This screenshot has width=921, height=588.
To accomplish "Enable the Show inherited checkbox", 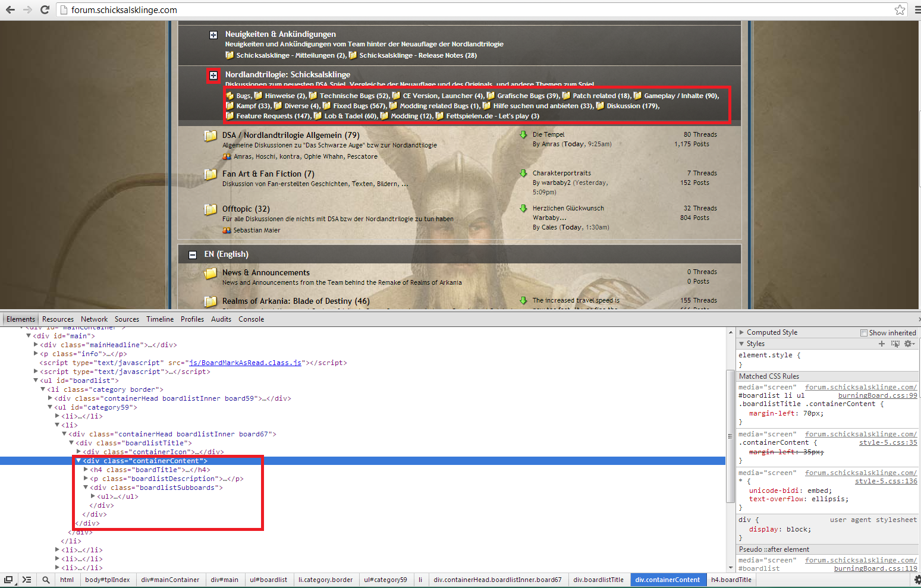I will point(864,333).
